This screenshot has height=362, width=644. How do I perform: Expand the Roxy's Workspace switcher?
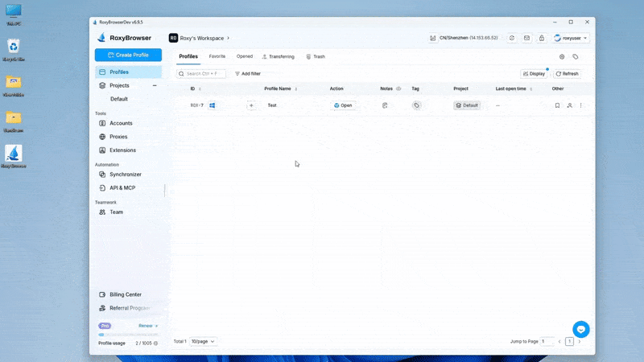[x=200, y=38]
